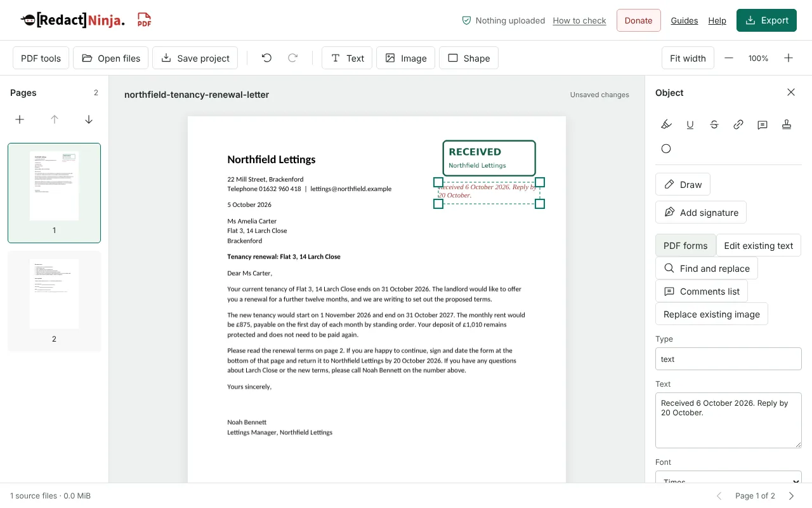Open the How to check link
The image size is (812, 508).
(579, 20)
